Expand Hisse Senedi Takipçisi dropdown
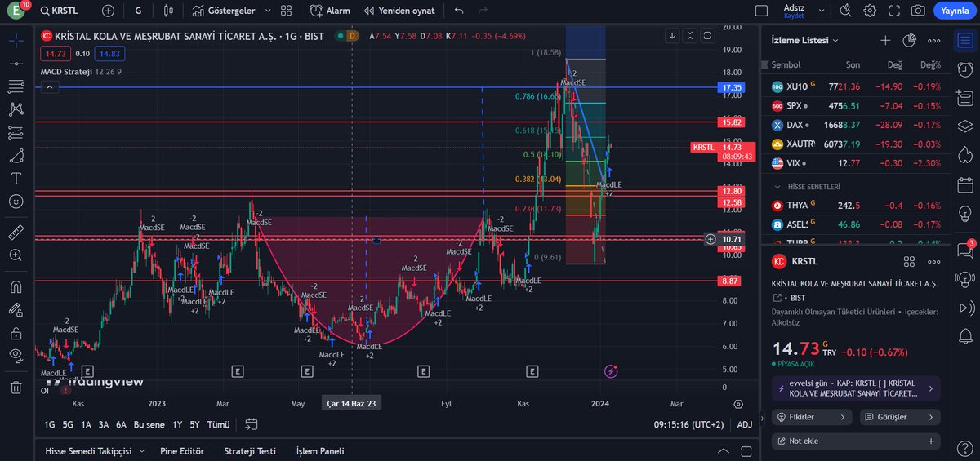The image size is (980, 461). pyautogui.click(x=141, y=451)
